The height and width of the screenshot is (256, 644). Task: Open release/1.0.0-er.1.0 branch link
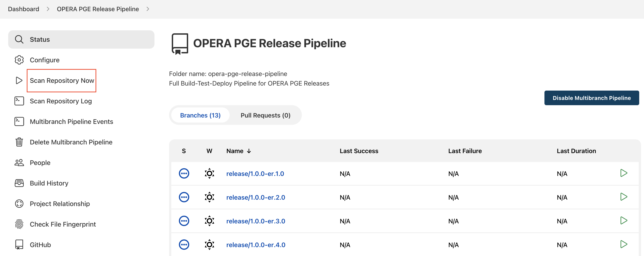coord(255,173)
